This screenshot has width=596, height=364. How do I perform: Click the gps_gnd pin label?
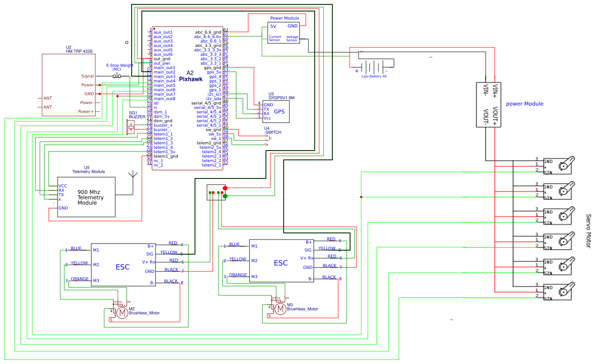[x=213, y=68]
